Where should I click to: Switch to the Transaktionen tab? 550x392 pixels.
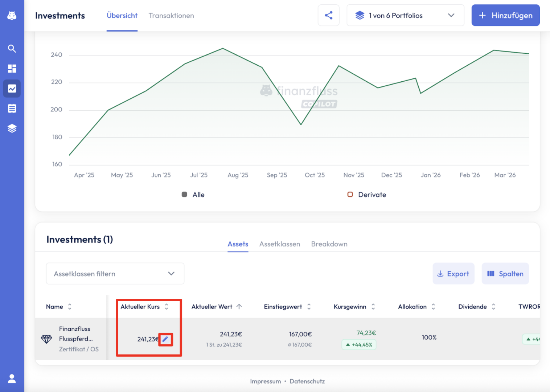(x=171, y=16)
